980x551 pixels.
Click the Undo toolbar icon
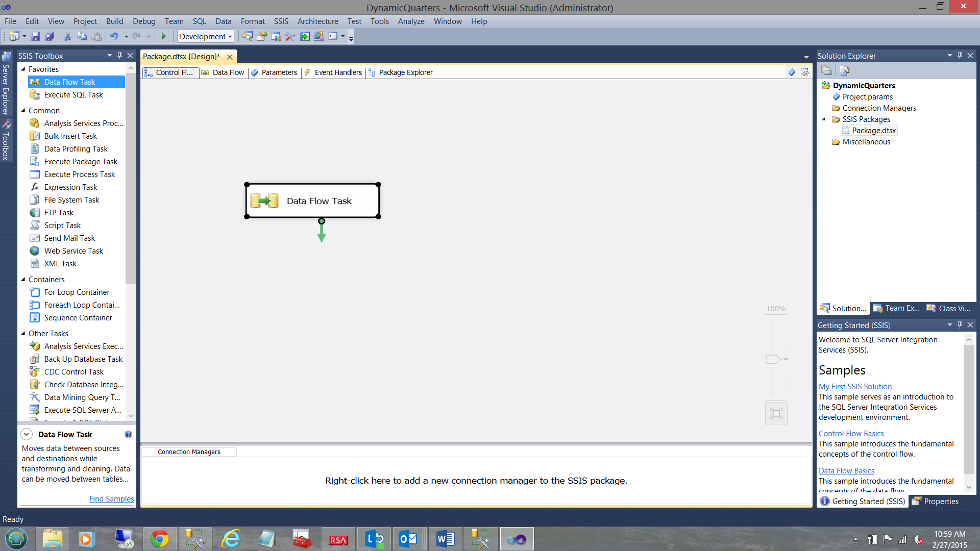coord(114,36)
